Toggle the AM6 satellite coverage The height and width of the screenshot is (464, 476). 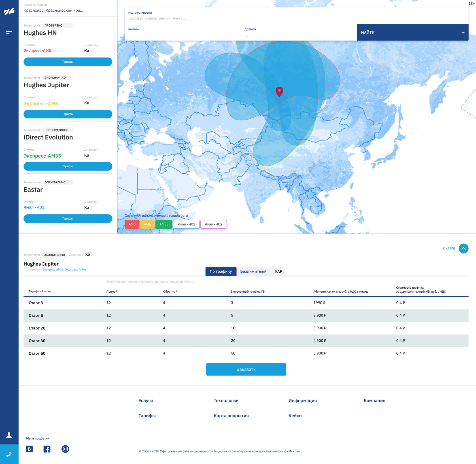pos(147,224)
